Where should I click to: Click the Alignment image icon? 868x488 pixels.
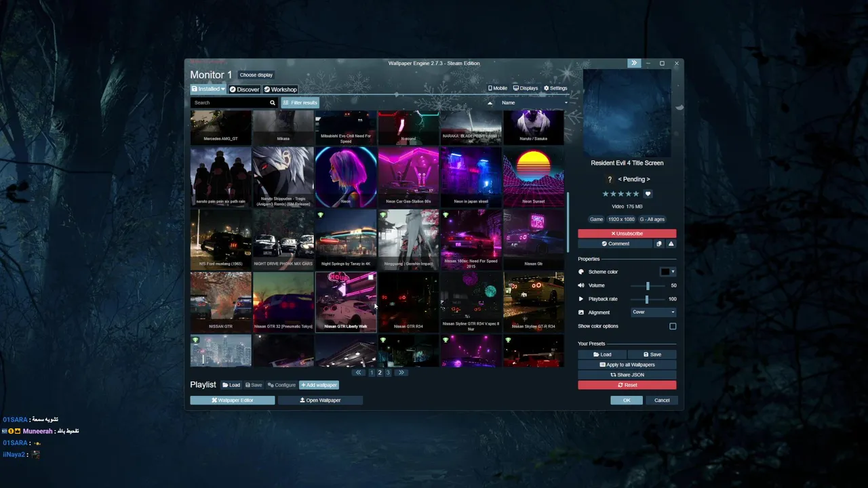pos(581,312)
